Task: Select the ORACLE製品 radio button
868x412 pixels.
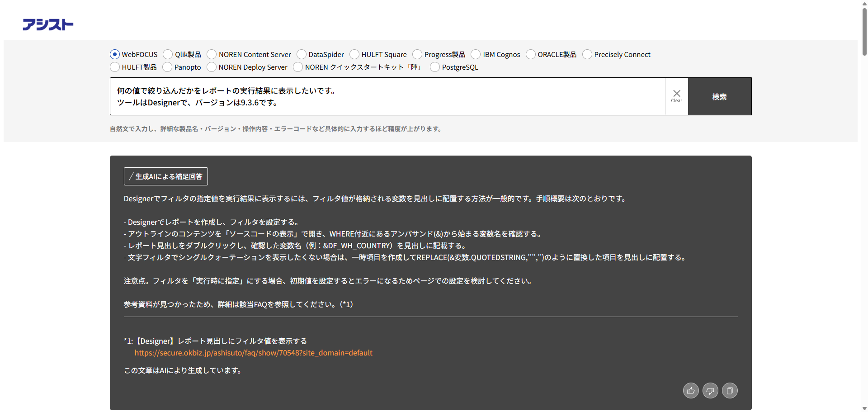Action: (531, 54)
